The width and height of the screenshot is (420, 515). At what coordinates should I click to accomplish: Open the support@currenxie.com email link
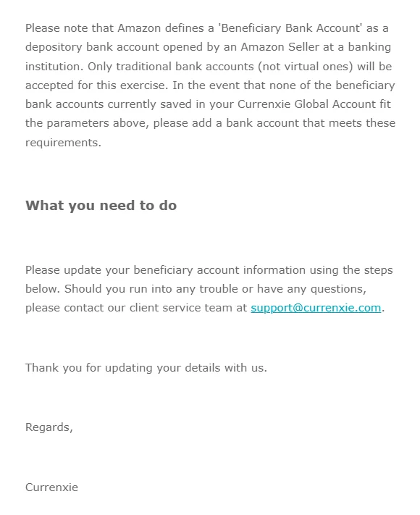[x=316, y=308]
